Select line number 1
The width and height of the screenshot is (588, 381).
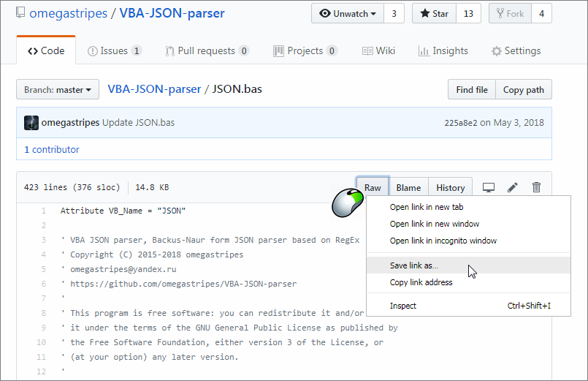point(44,211)
